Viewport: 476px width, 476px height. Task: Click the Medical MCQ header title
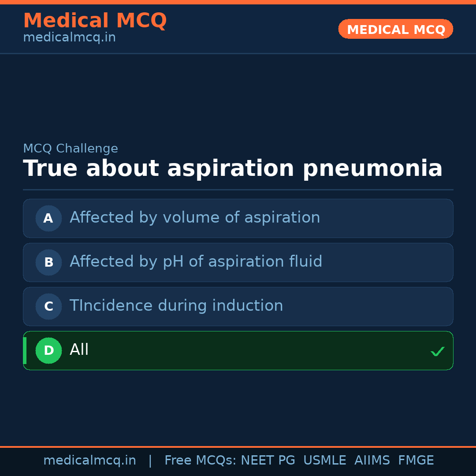(x=95, y=21)
